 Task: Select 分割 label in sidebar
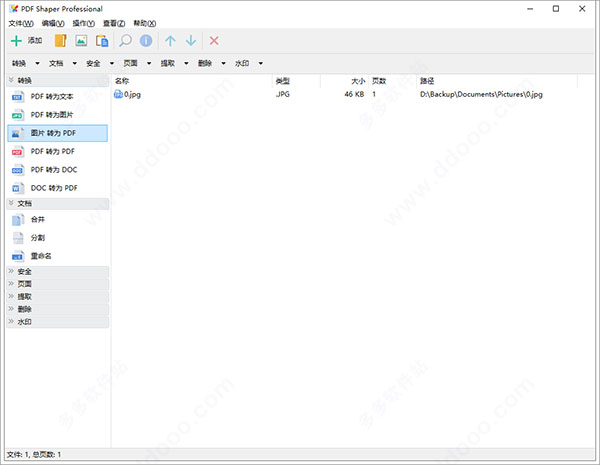38,238
